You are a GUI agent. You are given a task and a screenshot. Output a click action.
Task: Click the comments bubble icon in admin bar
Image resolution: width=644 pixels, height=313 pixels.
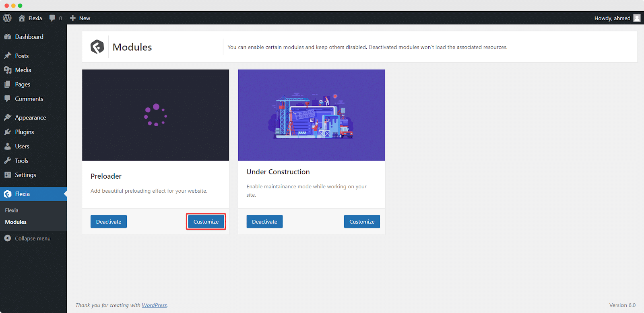52,18
